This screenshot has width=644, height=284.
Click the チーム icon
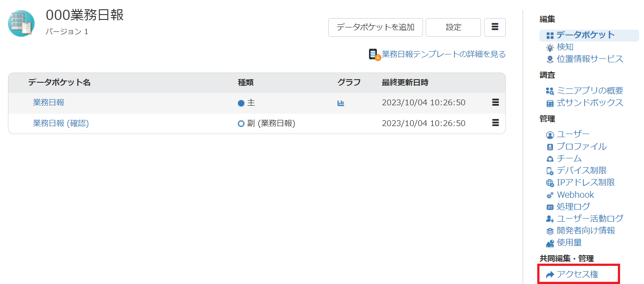tap(550, 159)
